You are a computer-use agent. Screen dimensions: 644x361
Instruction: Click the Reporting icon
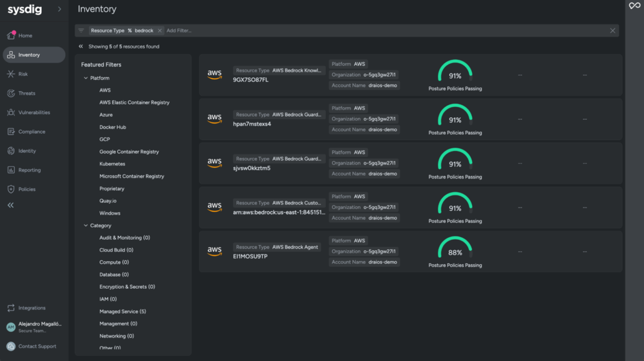pos(11,170)
